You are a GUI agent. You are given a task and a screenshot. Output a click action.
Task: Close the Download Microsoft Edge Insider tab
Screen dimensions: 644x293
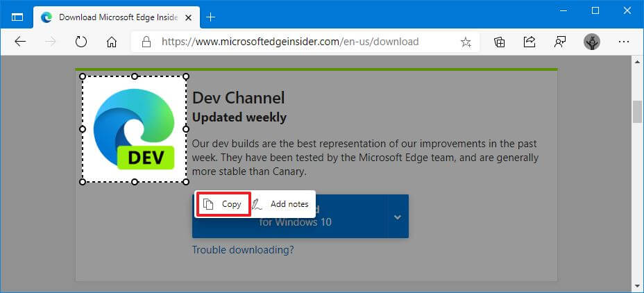[188, 17]
